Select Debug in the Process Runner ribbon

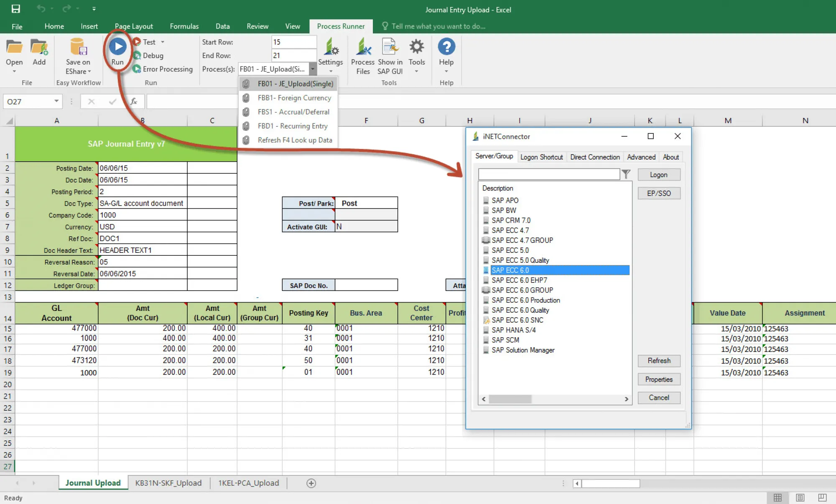[152, 55]
